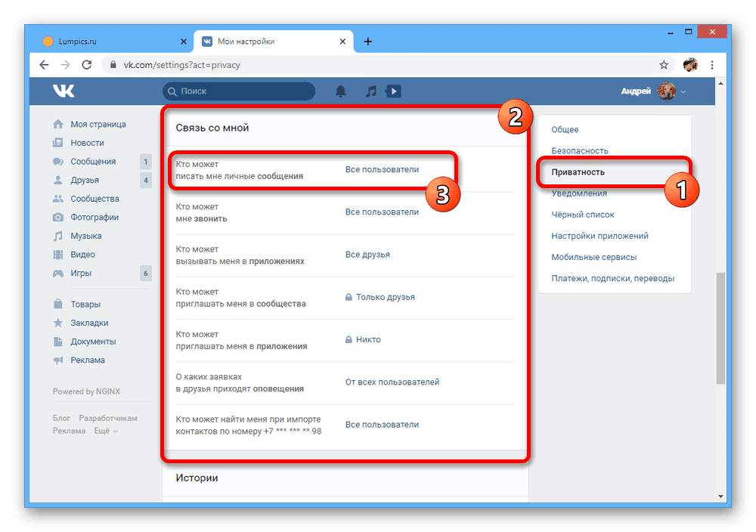Viewport: 756px width, 532px height.
Task: Click the page vertical scrollbar thumb
Action: pos(720,328)
